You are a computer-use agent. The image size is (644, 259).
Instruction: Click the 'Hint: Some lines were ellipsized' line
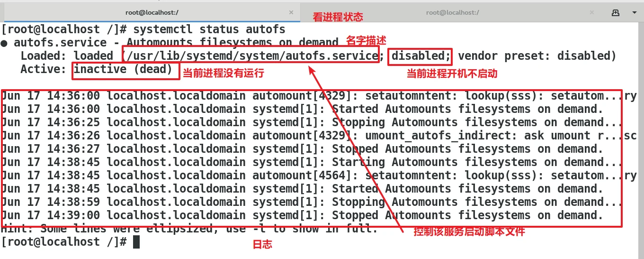click(189, 229)
